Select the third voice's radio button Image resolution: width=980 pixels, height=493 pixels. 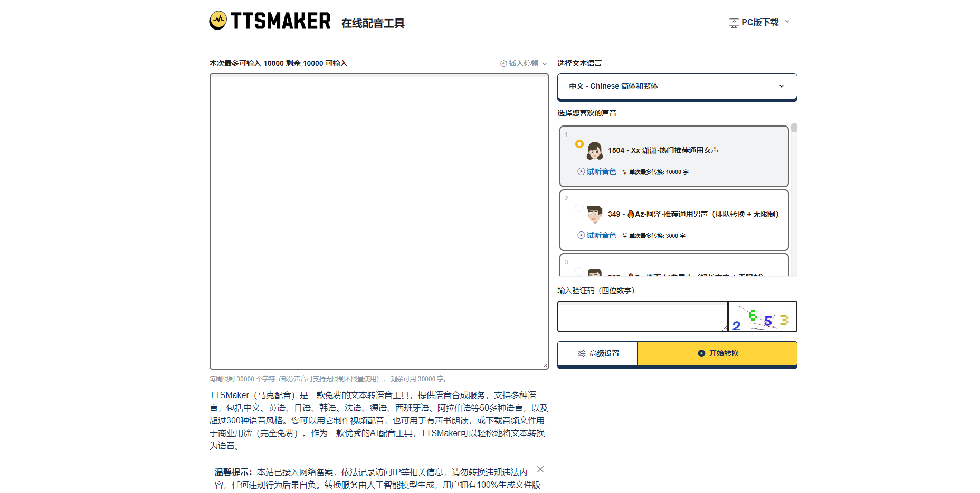click(x=579, y=272)
